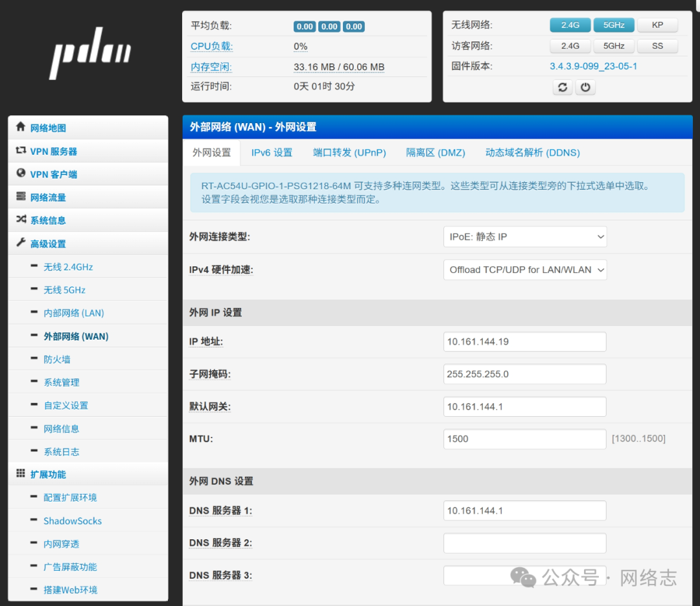Toggle the 5GHz wireless network button

pyautogui.click(x=614, y=25)
